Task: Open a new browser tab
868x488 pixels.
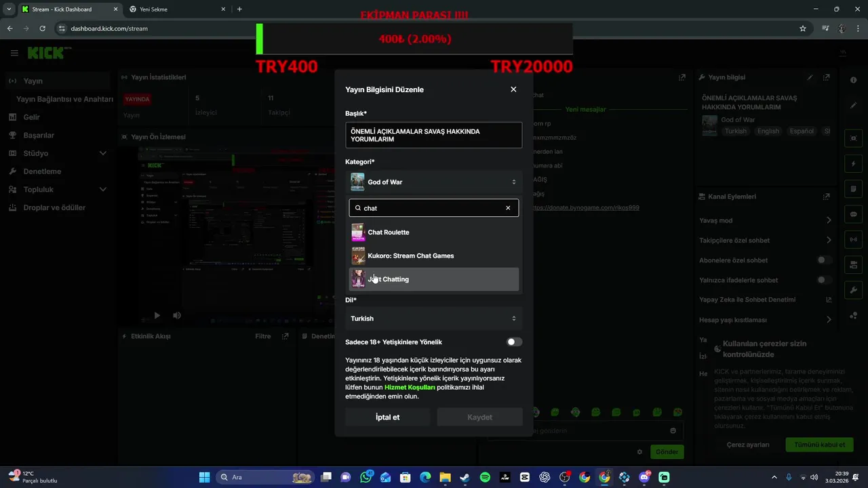Action: 239,9
